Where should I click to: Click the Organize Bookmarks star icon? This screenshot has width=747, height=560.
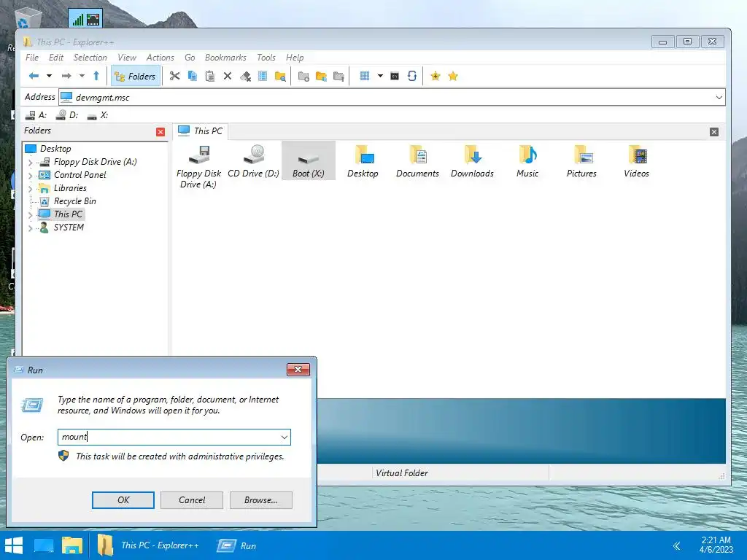coord(453,76)
